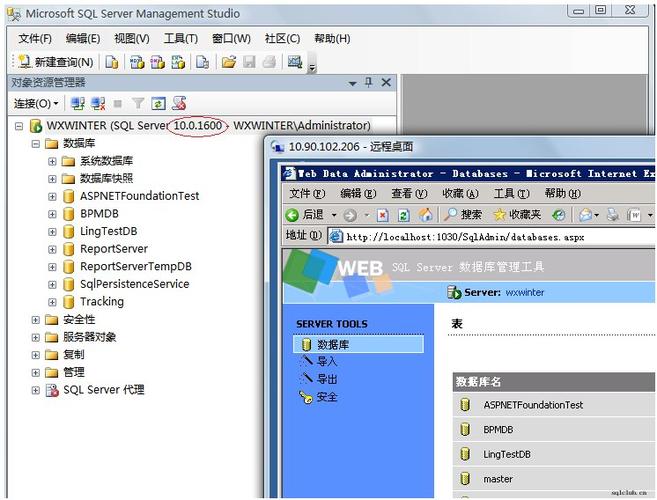
Task: Click the stop icon in Object Explorer
Action: pyautogui.click(x=118, y=103)
